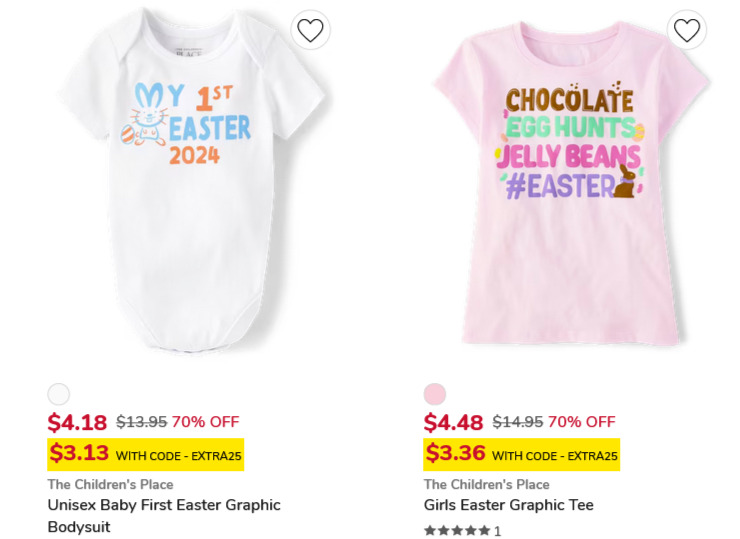Click the $3.13 with code EXTRA25 banner

(x=145, y=455)
